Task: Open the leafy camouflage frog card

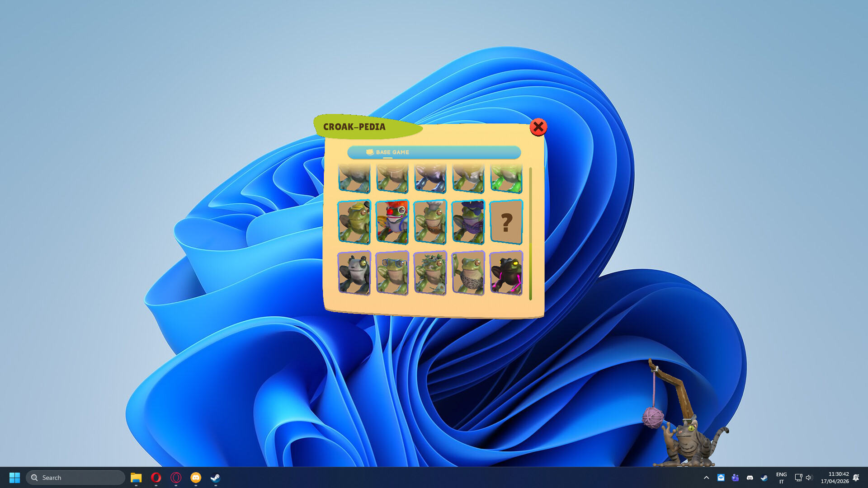Action: coord(430,273)
